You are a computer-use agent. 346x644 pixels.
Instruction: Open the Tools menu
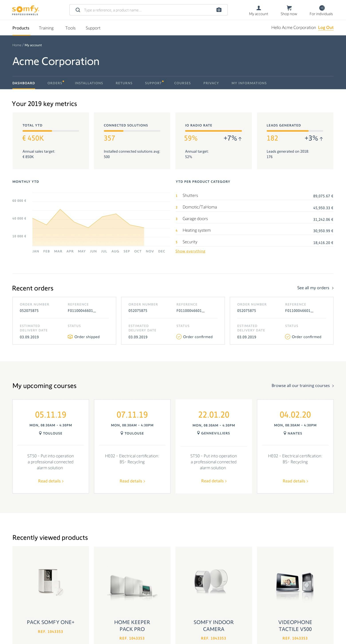point(70,28)
